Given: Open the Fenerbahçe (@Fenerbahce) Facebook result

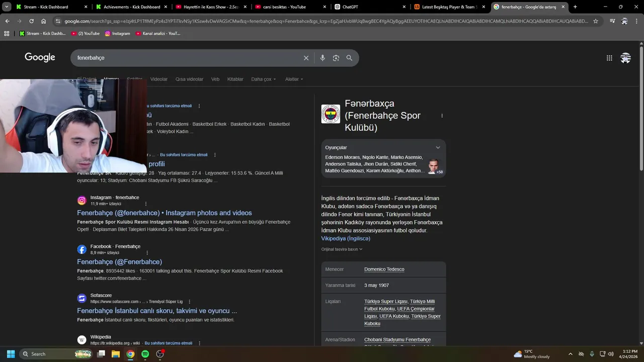Looking at the screenshot, I should coord(120,262).
